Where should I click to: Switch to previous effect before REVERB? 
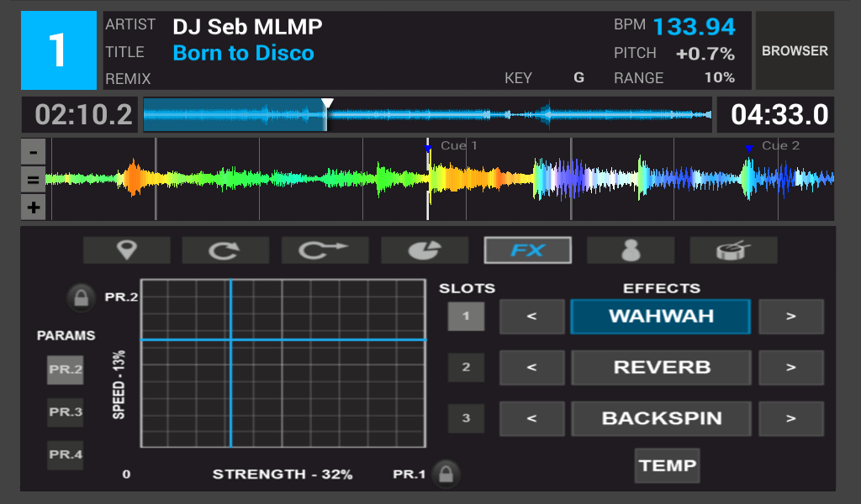(531, 368)
